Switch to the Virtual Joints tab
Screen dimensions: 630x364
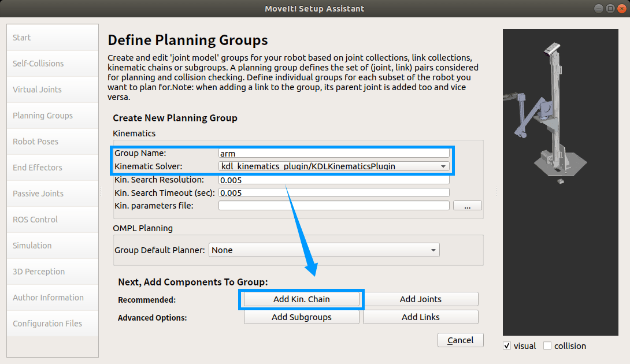pyautogui.click(x=53, y=90)
